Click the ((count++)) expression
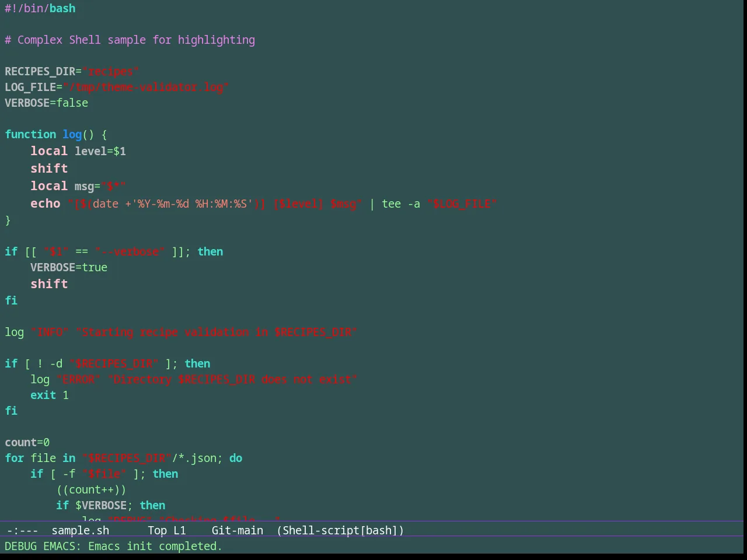Image resolution: width=747 pixels, height=560 pixels. (x=92, y=489)
